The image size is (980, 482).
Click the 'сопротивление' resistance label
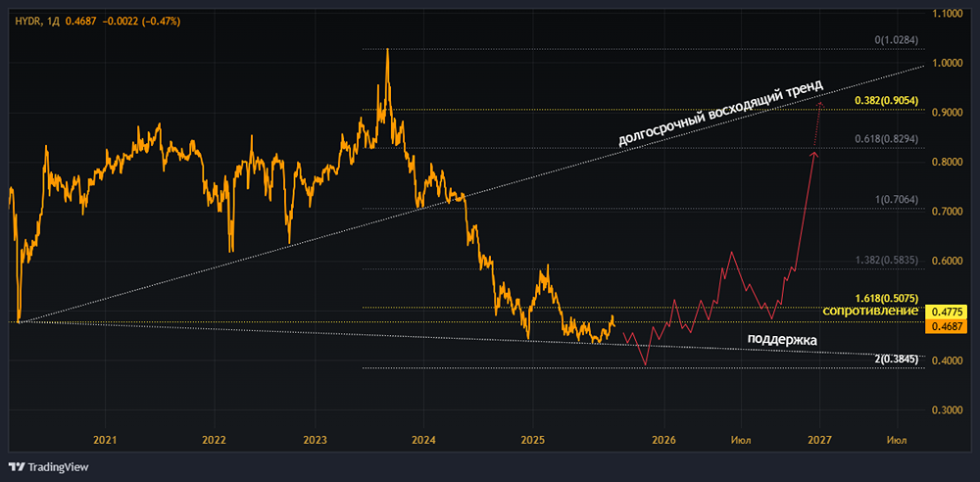pos(870,311)
